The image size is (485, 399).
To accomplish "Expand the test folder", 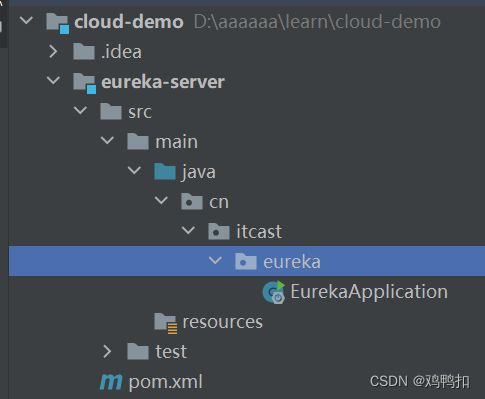I will point(107,351).
